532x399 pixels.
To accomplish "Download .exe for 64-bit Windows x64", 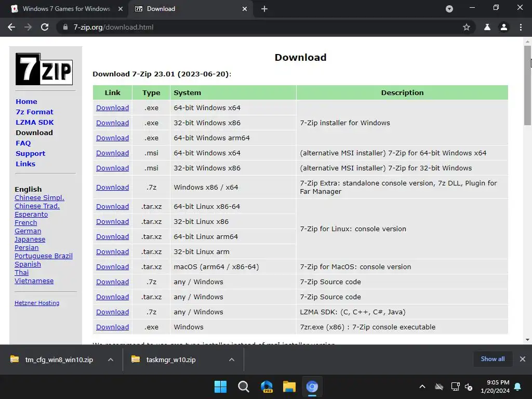I will coord(112,108).
